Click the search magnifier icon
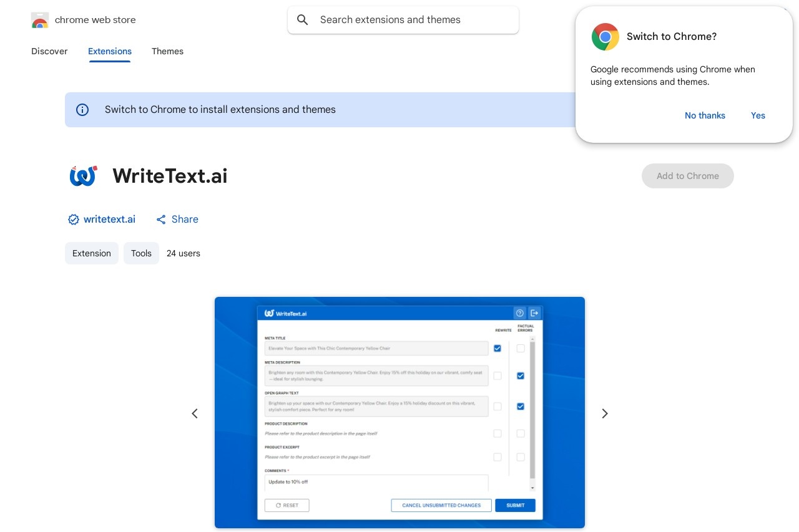Screen dimensions: 799x532 (x=303, y=20)
